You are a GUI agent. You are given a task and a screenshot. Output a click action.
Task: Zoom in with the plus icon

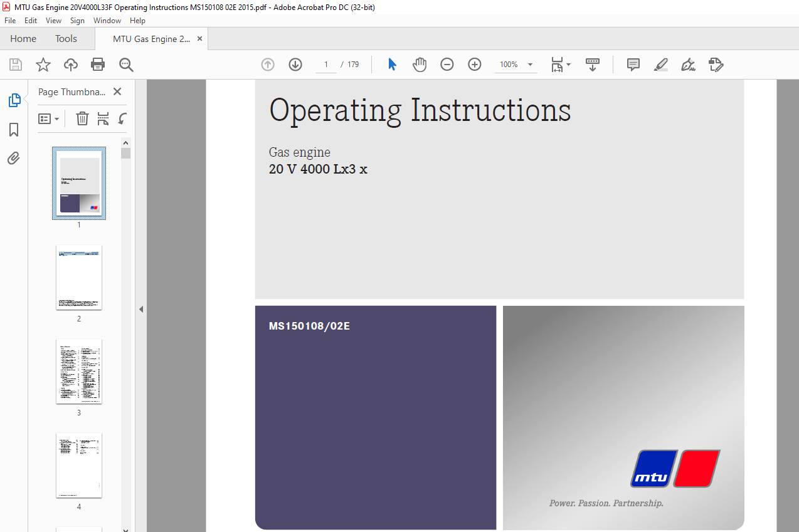coord(475,65)
